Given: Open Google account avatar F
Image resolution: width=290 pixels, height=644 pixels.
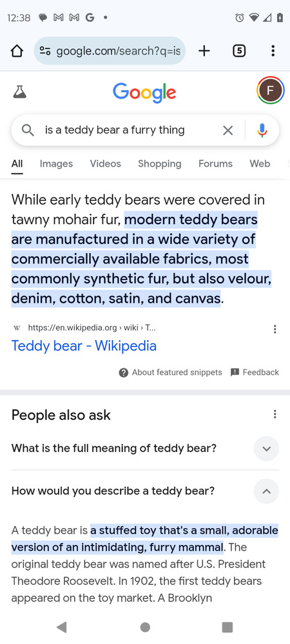Looking at the screenshot, I should 270,90.
